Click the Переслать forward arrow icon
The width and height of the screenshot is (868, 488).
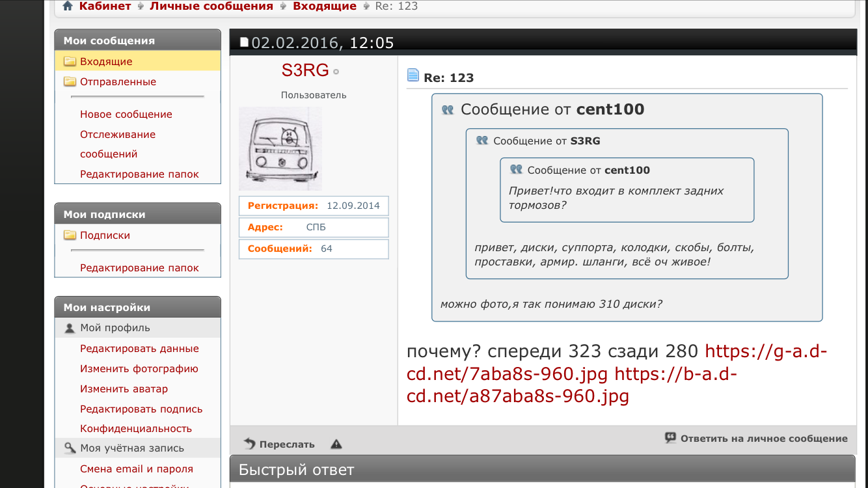coord(250,444)
